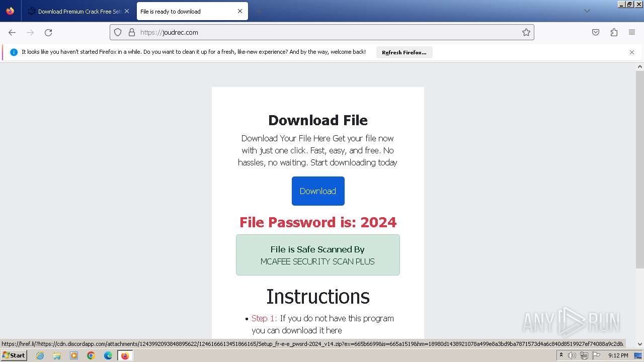
Task: Click the 'Download File' heading
Action: [x=318, y=120]
